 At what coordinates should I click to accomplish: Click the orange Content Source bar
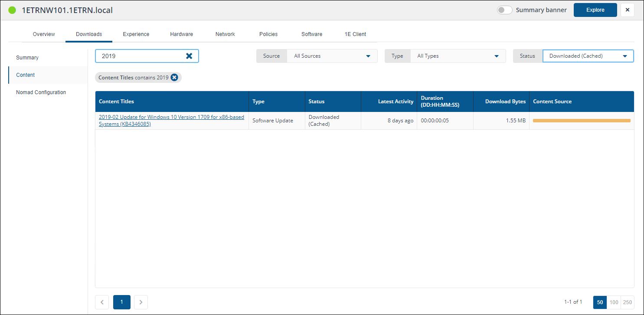(x=581, y=121)
